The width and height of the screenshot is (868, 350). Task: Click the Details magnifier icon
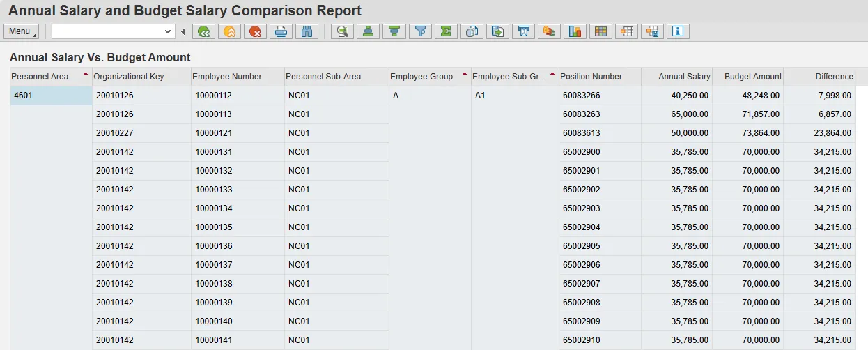(342, 31)
